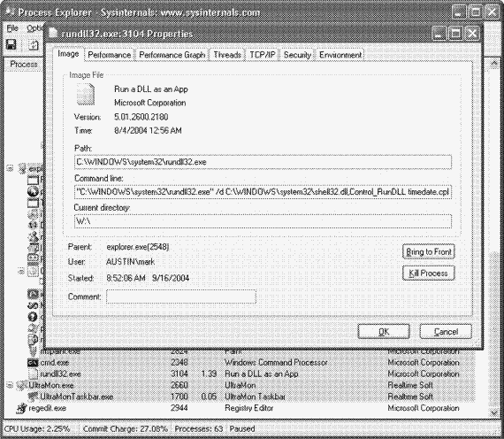
Task: Switch to the Performance Graph tab
Action: click(172, 55)
